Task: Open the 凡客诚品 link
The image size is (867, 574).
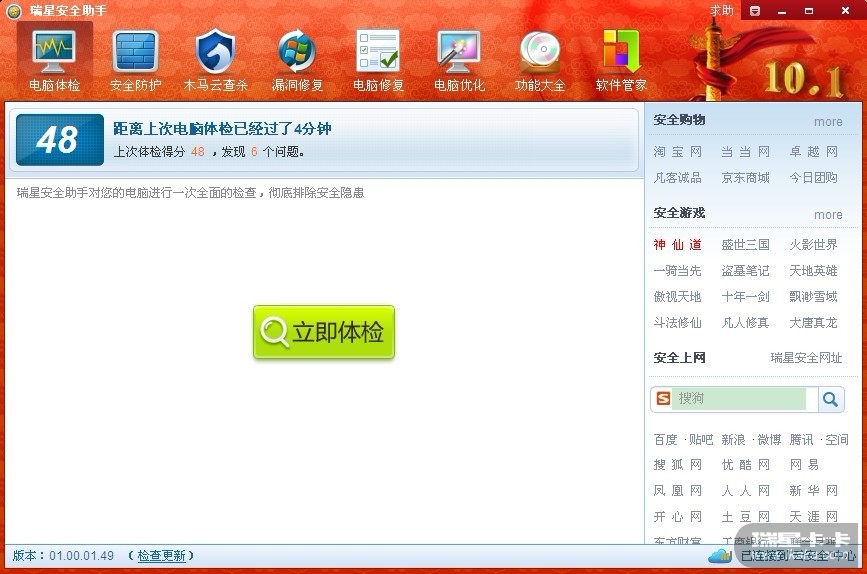Action: (x=677, y=178)
